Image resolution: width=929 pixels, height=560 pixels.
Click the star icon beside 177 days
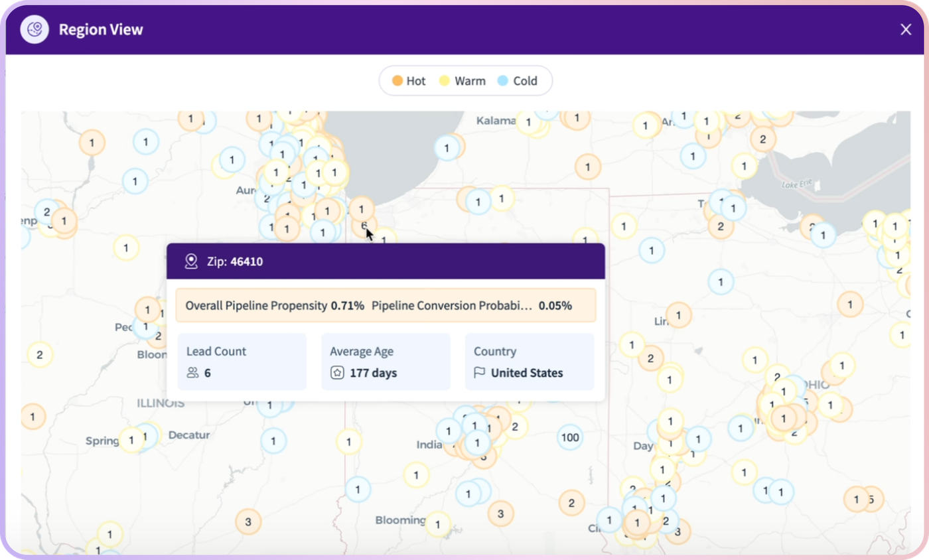click(x=336, y=373)
